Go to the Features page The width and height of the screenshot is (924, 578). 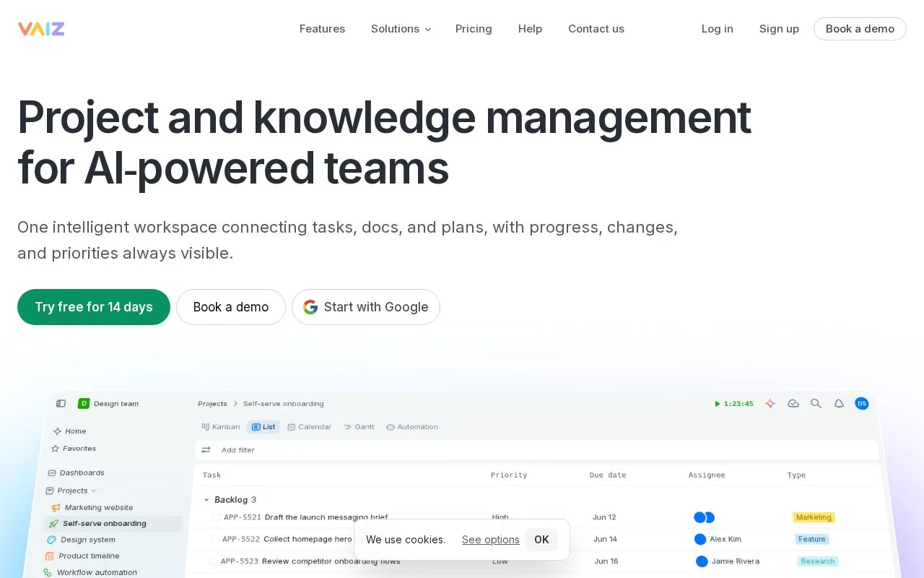tap(322, 29)
